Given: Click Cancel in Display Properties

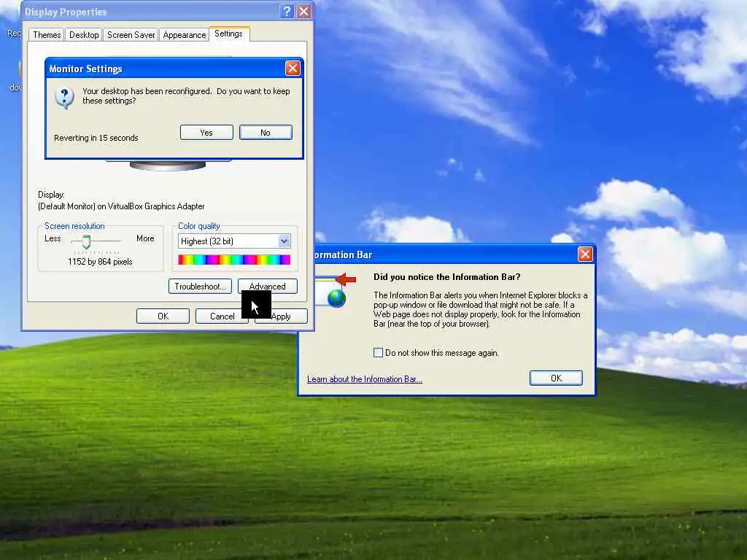Looking at the screenshot, I should 222,316.
